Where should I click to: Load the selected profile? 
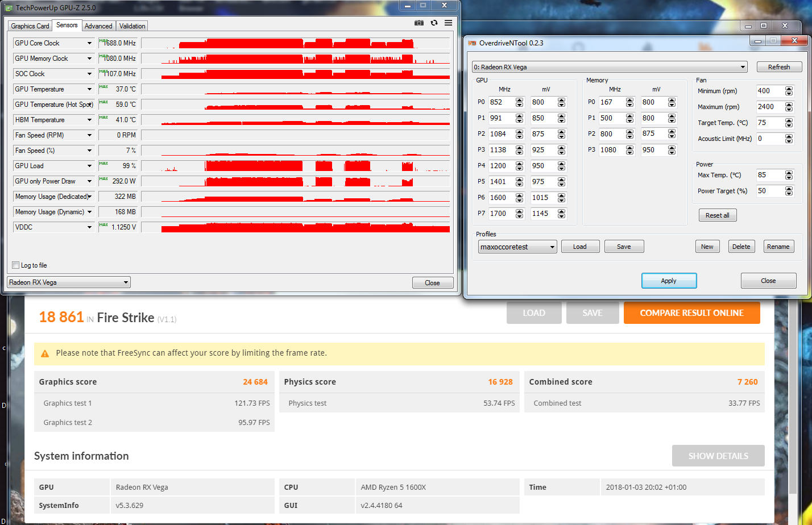coord(580,247)
